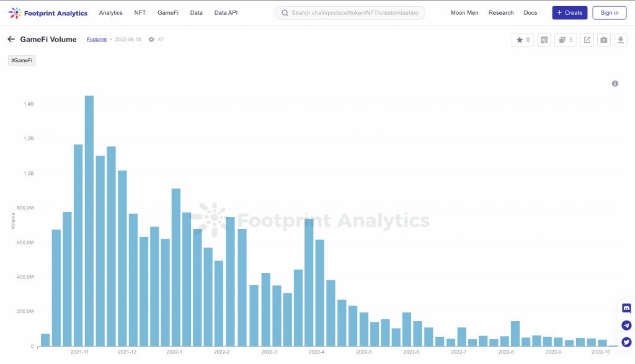This screenshot has width=635, height=364.
Task: Click the 1.0B axis label
Action: [29, 173]
